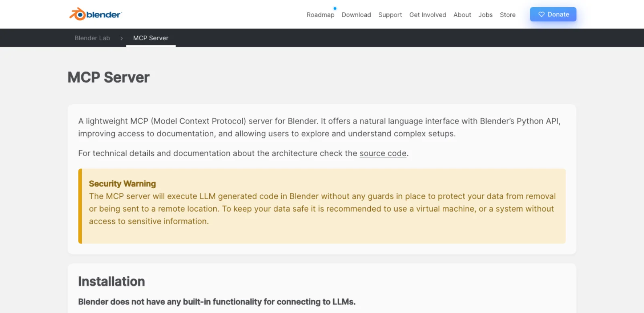Viewport: 644px width, 313px height.
Task: Open the About page
Action: click(462, 15)
